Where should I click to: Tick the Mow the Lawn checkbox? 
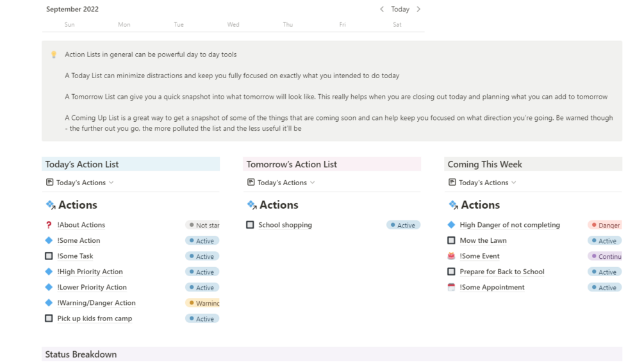451,240
